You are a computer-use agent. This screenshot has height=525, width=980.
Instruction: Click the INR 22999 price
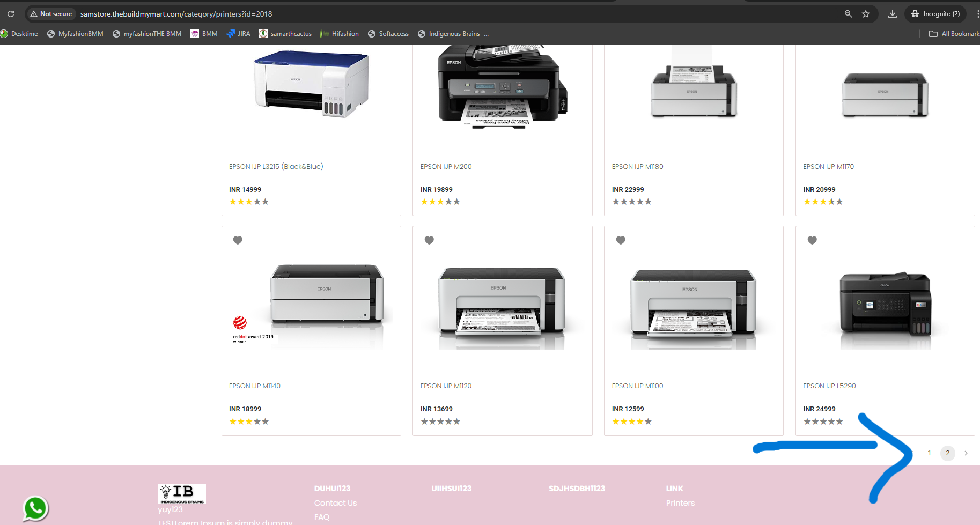coord(628,190)
